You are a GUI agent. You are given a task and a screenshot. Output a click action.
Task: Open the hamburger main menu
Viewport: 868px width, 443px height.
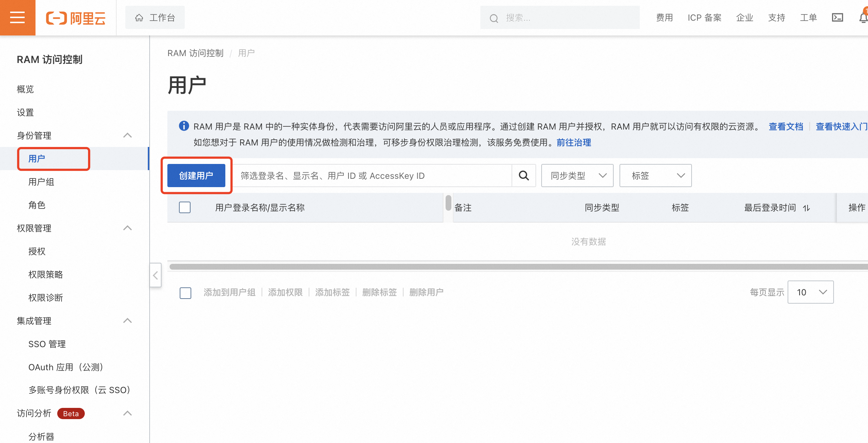pyautogui.click(x=17, y=17)
